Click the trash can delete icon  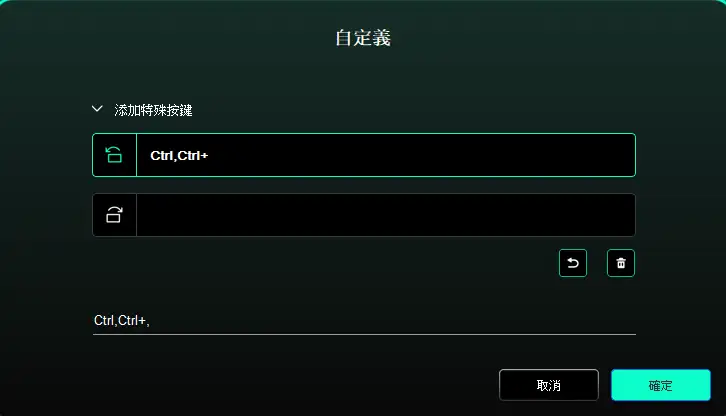[621, 263]
